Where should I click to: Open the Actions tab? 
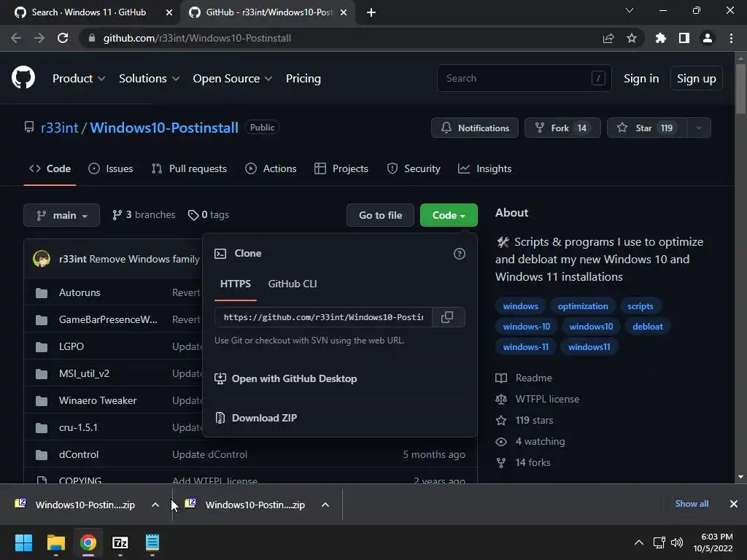[271, 168]
